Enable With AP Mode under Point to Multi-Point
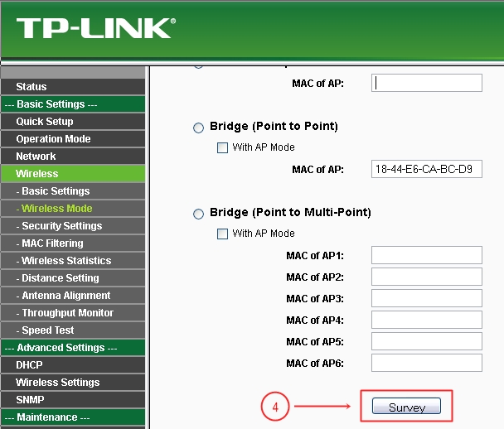Screen dimensions: 504x429 [x=222, y=234]
